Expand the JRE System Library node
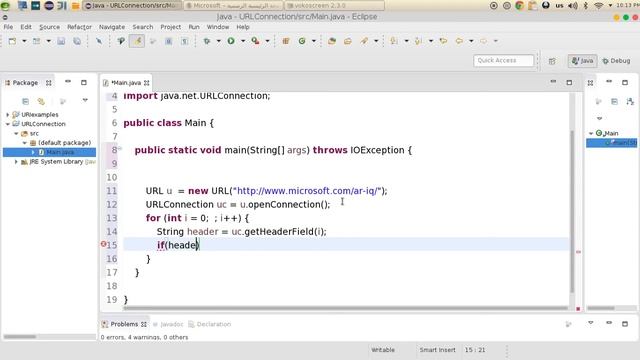The width and height of the screenshot is (640, 360). click(16, 162)
